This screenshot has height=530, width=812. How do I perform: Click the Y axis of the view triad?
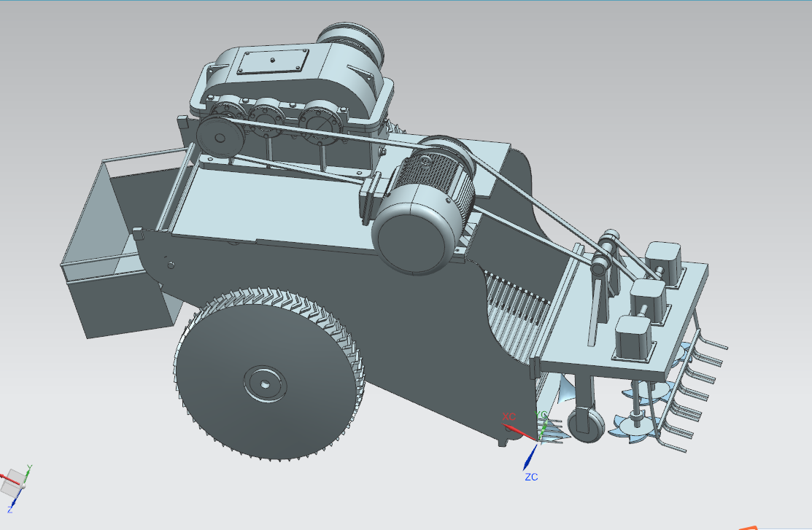tap(26, 474)
